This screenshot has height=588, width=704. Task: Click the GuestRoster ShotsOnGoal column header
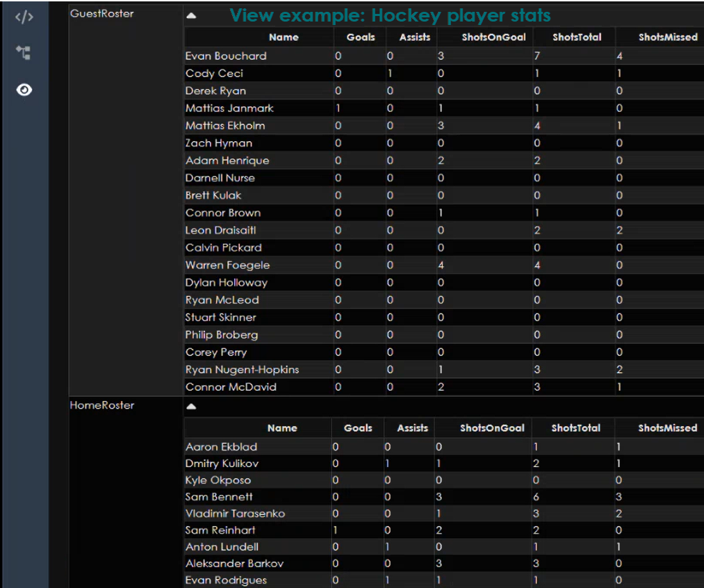[x=493, y=38]
